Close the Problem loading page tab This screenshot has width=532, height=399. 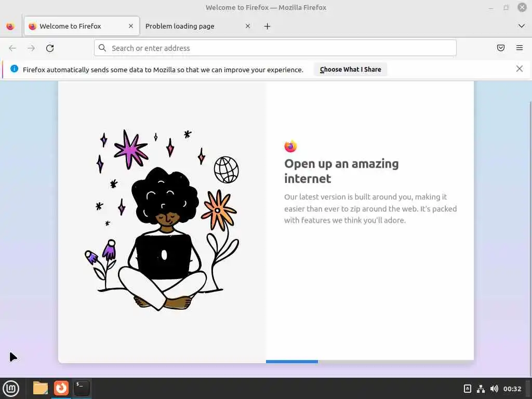pos(248,26)
